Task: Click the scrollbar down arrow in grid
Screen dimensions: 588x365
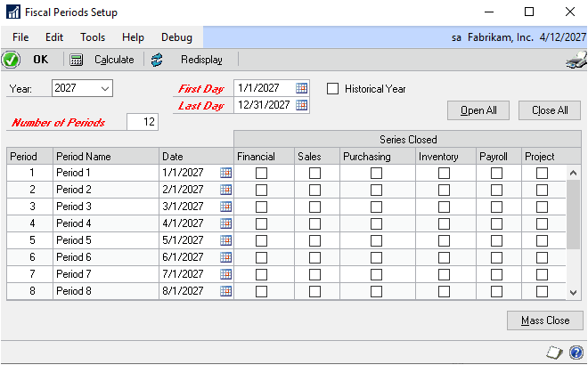Action: (x=573, y=293)
